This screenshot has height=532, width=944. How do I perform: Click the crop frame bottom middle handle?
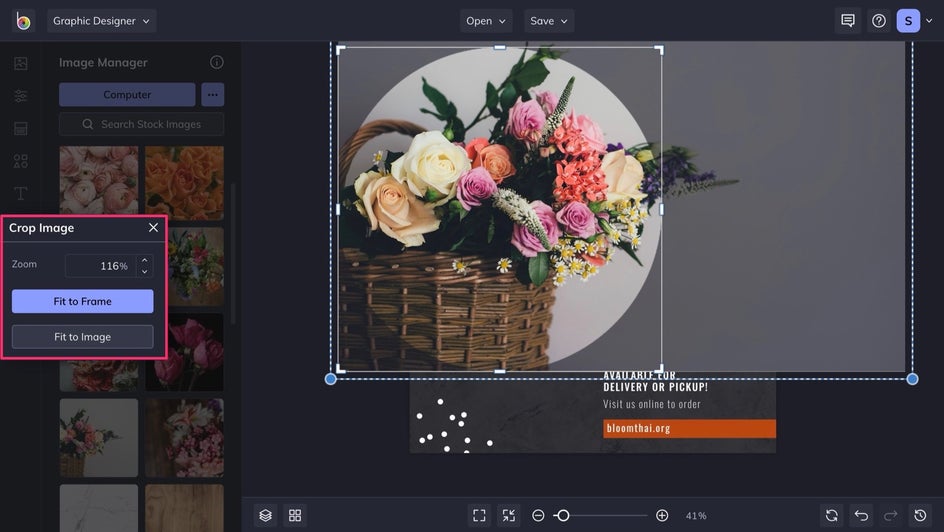coord(500,371)
